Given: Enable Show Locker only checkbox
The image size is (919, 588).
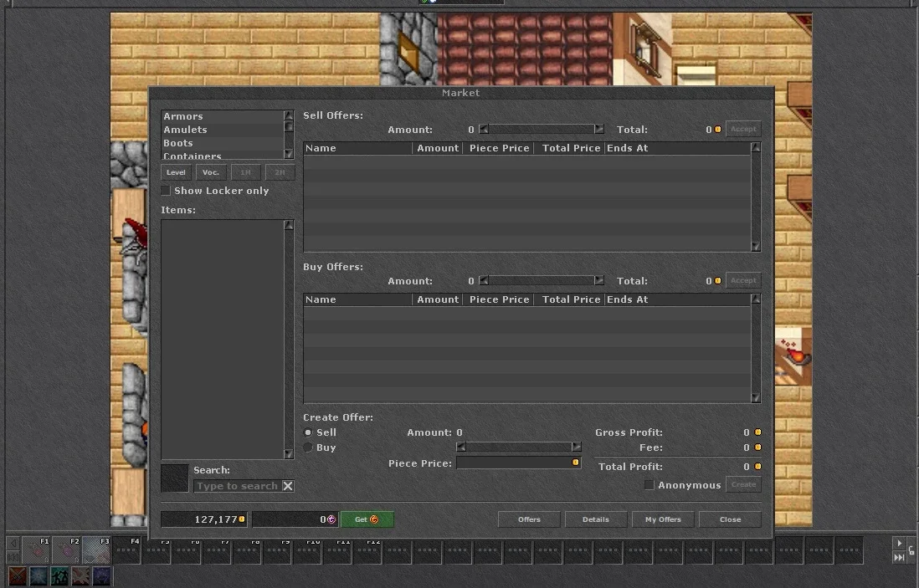Looking at the screenshot, I should 165,191.
